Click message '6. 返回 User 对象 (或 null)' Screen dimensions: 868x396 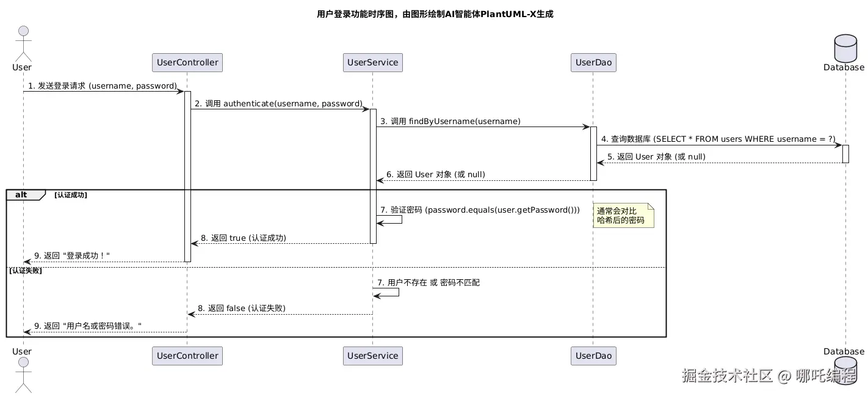[436, 175]
